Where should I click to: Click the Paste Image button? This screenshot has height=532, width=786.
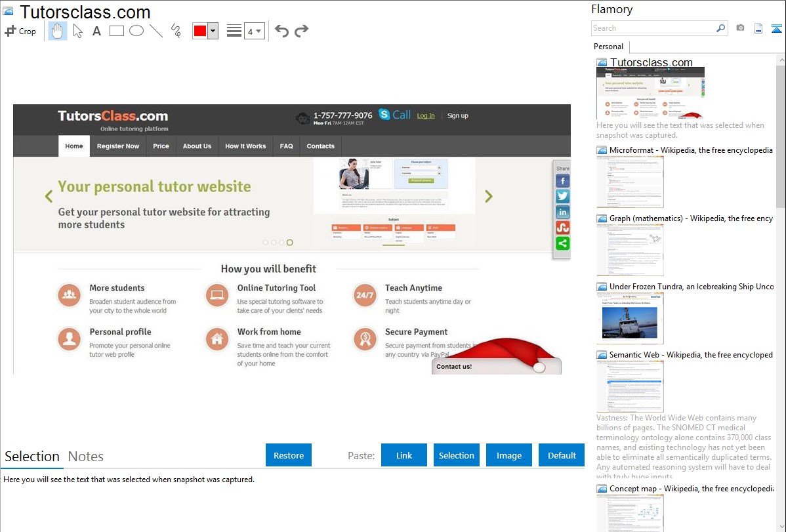(x=509, y=455)
